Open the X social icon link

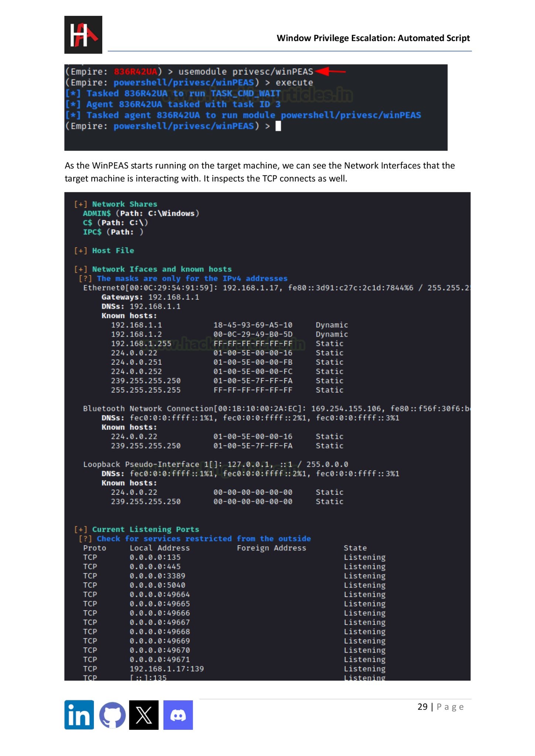point(144,715)
